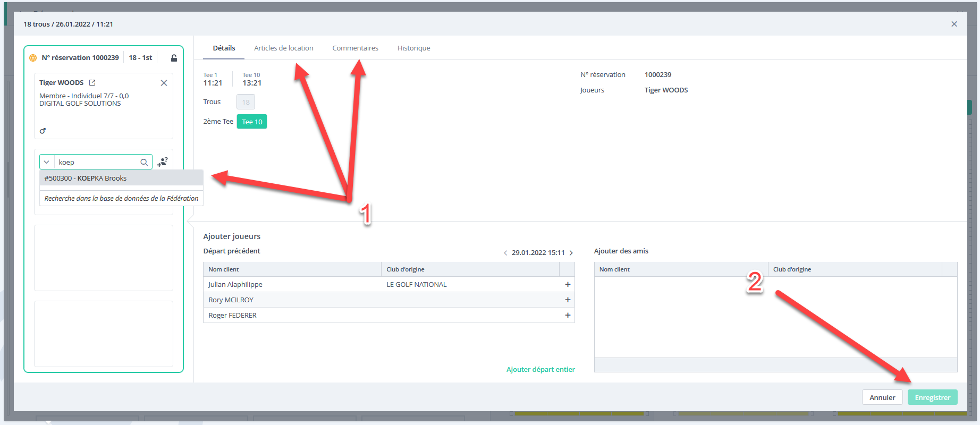
Task: Click the 18 holes button
Action: (x=246, y=102)
